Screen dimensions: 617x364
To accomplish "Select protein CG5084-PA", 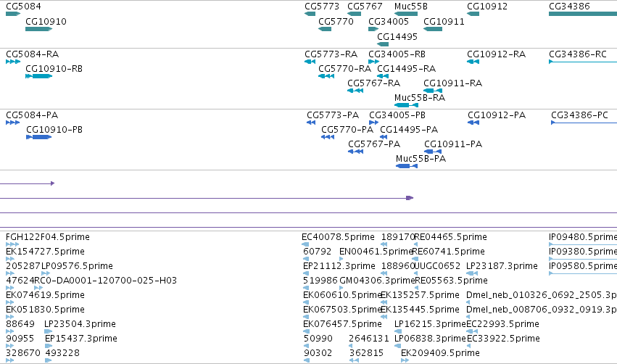I will click(x=32, y=115).
